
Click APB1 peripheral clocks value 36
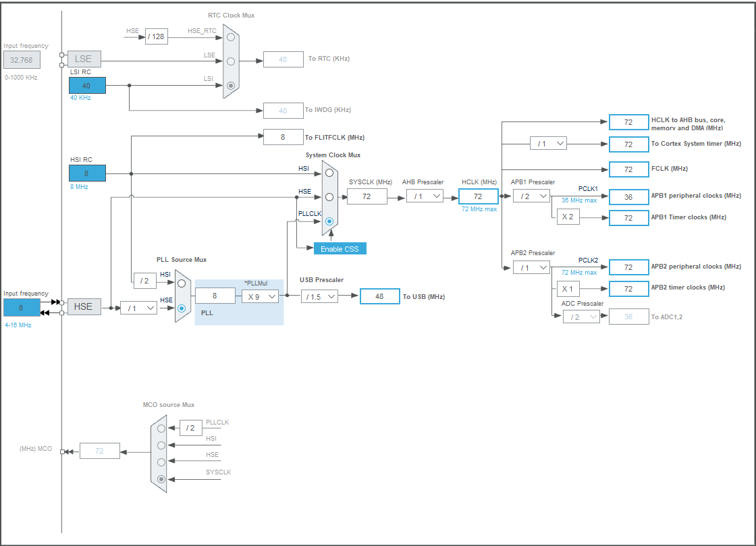pyautogui.click(x=628, y=197)
